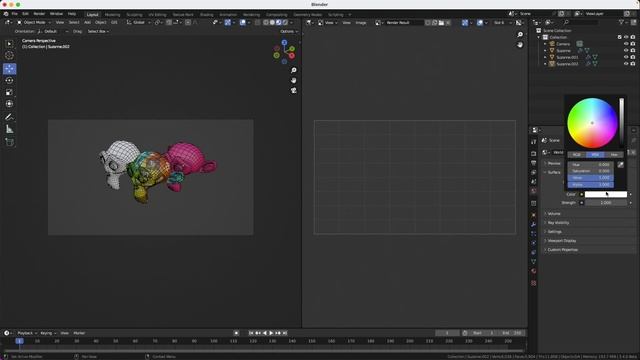Activate the Select Box tool icon
Image resolution: width=640 pixels, height=360 pixels.
click(9, 44)
